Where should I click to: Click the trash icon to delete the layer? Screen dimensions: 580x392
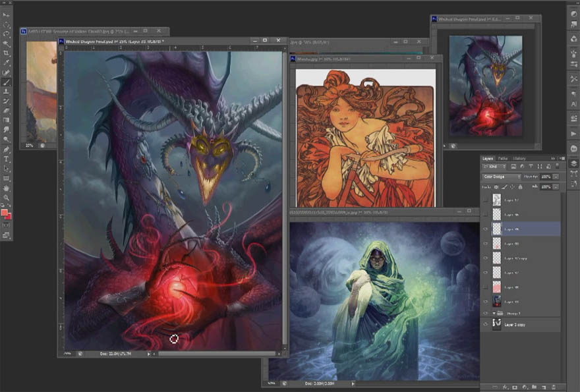(554, 387)
